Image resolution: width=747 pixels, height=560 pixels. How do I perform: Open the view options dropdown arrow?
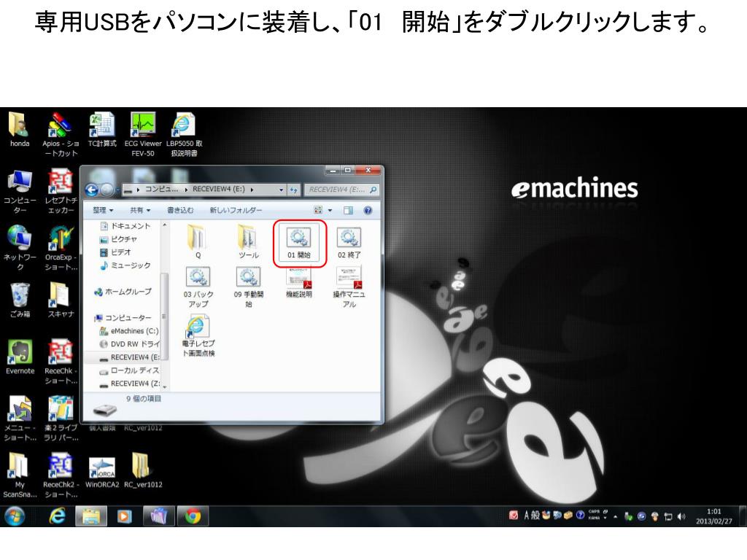coord(330,210)
